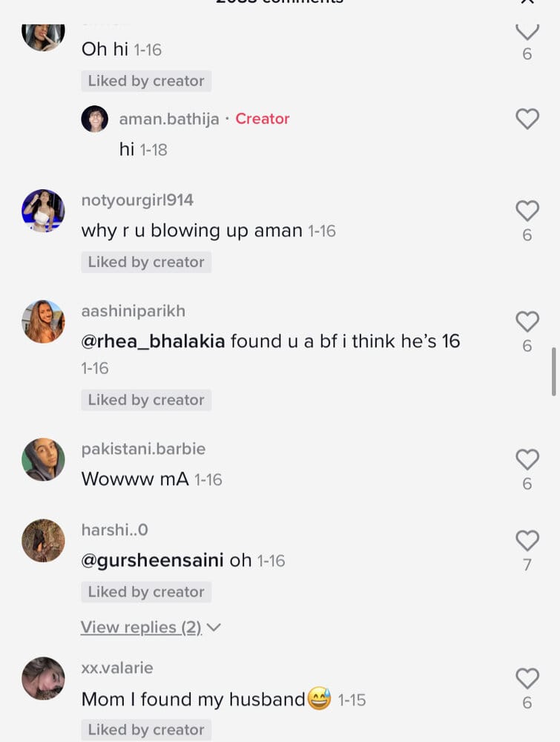Open notyourgirl914's profile picture
The height and width of the screenshot is (742, 560).
click(43, 211)
